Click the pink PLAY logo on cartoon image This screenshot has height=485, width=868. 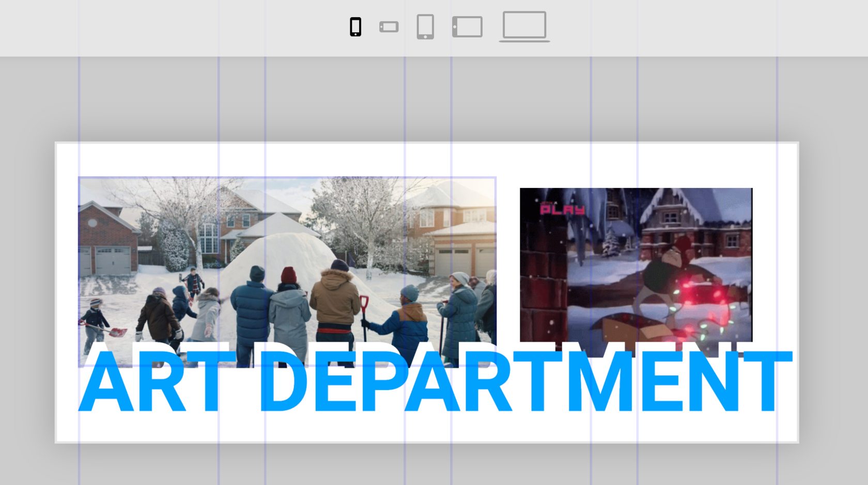click(562, 209)
